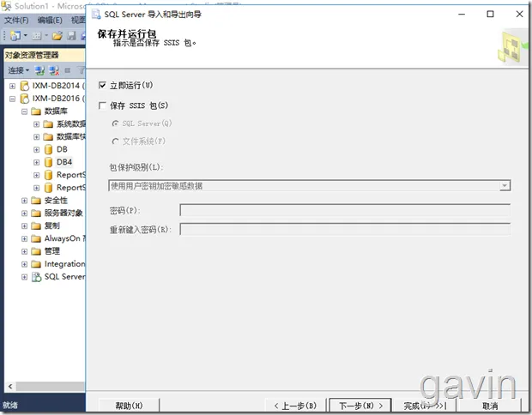This screenshot has height=415, width=532.
Task: Click the SQL Server Agent icon
Action: (36, 277)
